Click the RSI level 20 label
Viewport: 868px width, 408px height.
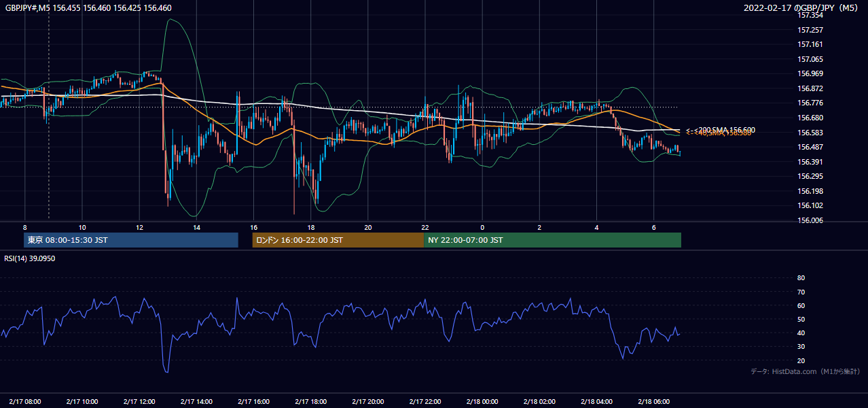(x=801, y=360)
